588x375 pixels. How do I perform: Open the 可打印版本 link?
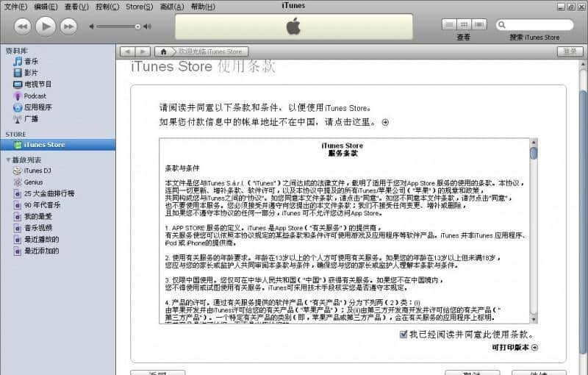(514, 347)
